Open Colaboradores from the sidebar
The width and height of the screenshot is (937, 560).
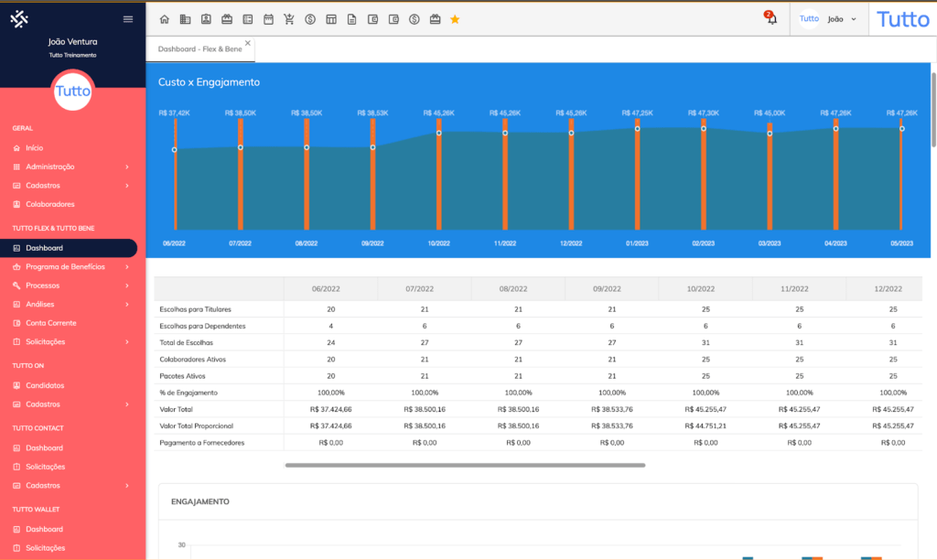coord(50,204)
